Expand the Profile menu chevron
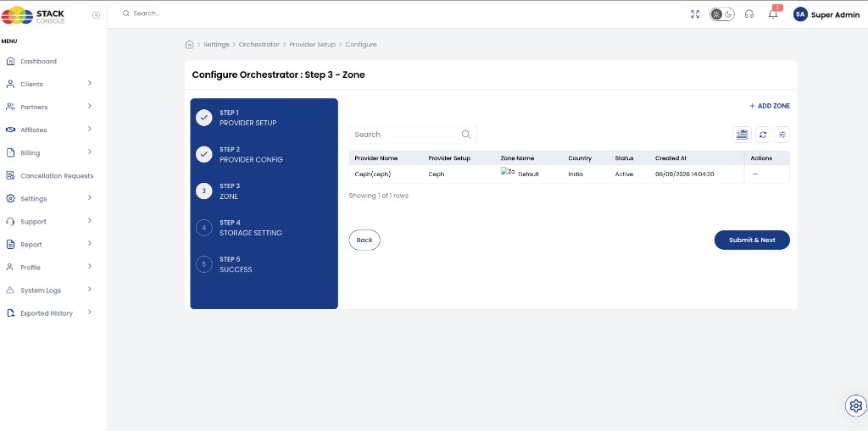 (89, 267)
